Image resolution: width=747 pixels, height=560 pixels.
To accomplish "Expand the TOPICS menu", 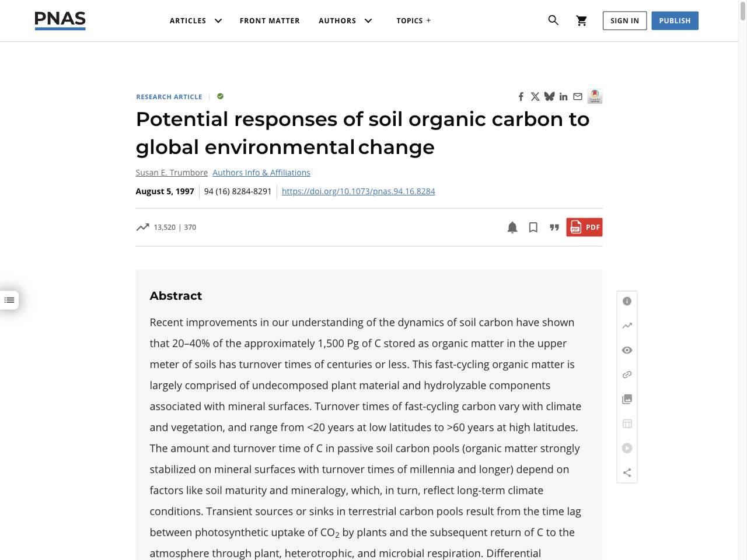I will click(413, 20).
